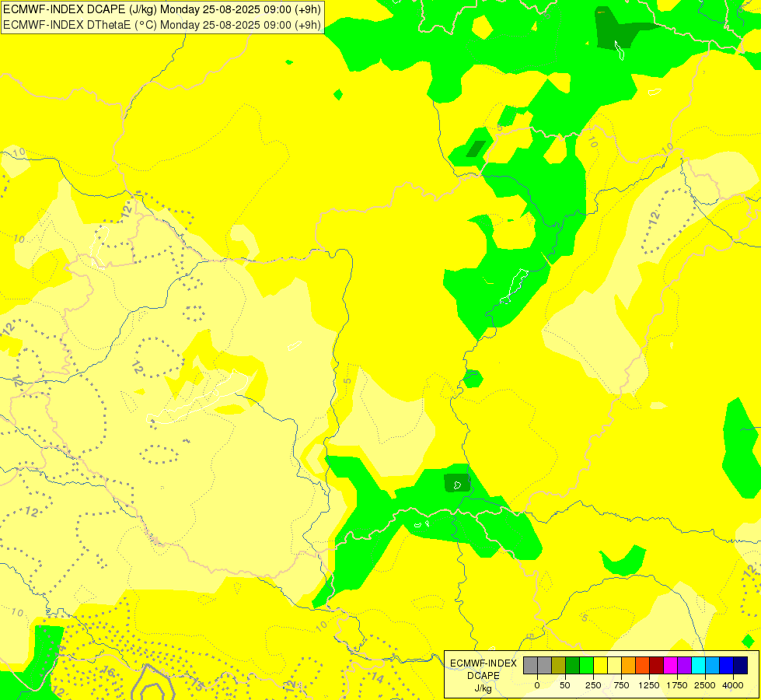Image resolution: width=761 pixels, height=700 pixels.
Task: Click the legend label 'DCAPE'
Action: pos(483,676)
